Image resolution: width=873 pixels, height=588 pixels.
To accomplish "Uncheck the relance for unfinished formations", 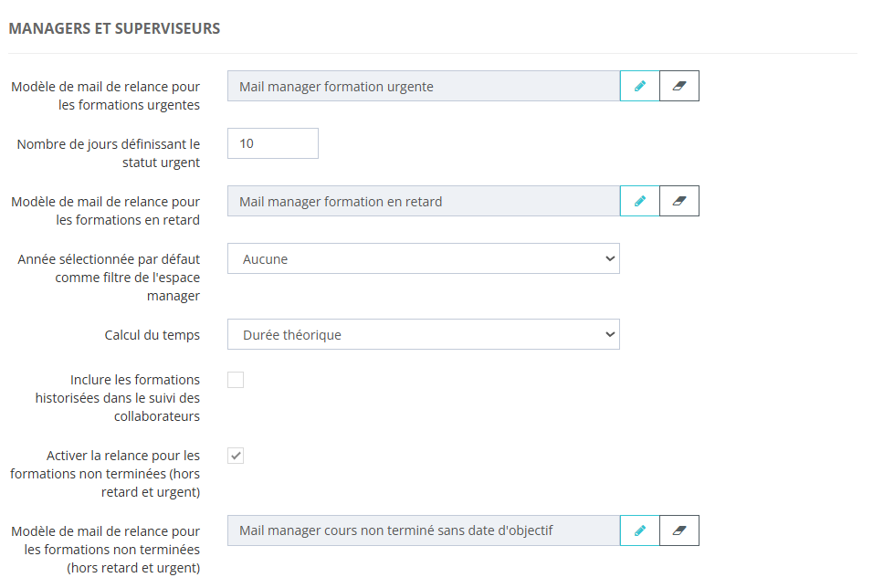I will (236, 456).
